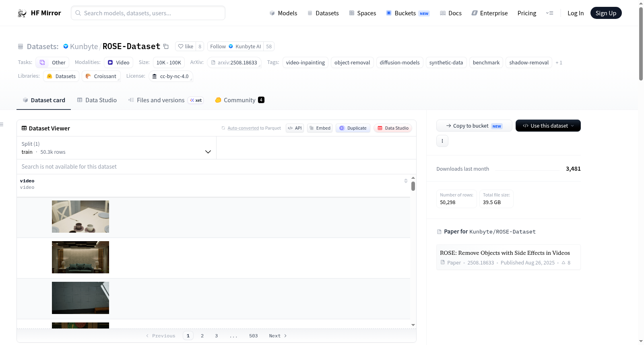Image resolution: width=644 pixels, height=345 pixels.
Task: Click Copy to bucket button
Action: 474,126
